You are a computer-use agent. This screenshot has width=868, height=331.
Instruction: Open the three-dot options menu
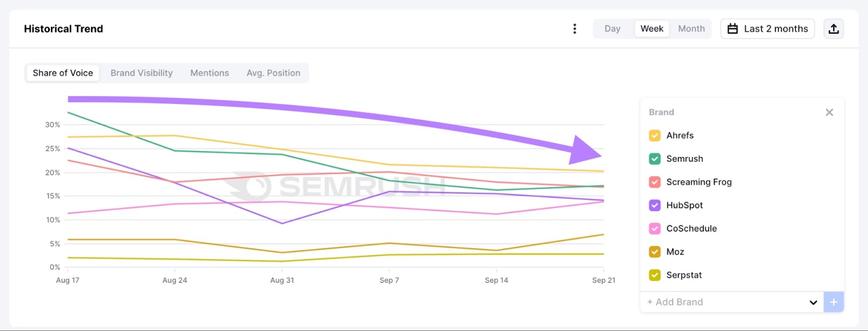point(575,29)
